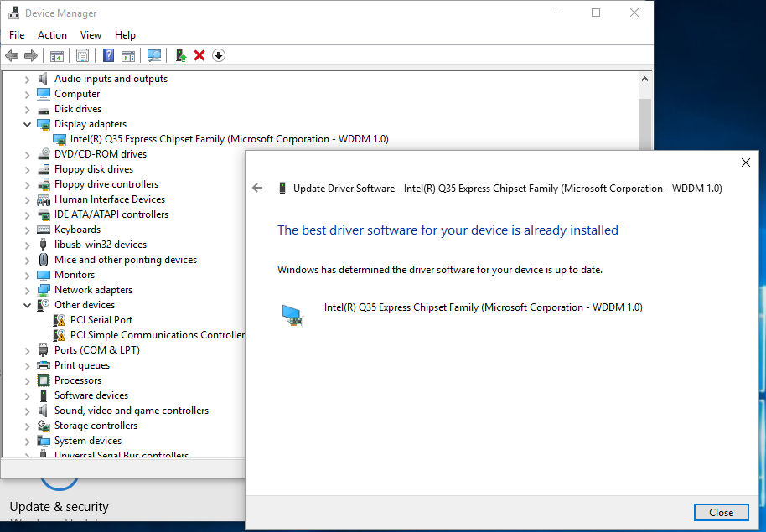Click the Update & security text behind windows
Viewport: 766px width, 532px height.
coord(60,507)
